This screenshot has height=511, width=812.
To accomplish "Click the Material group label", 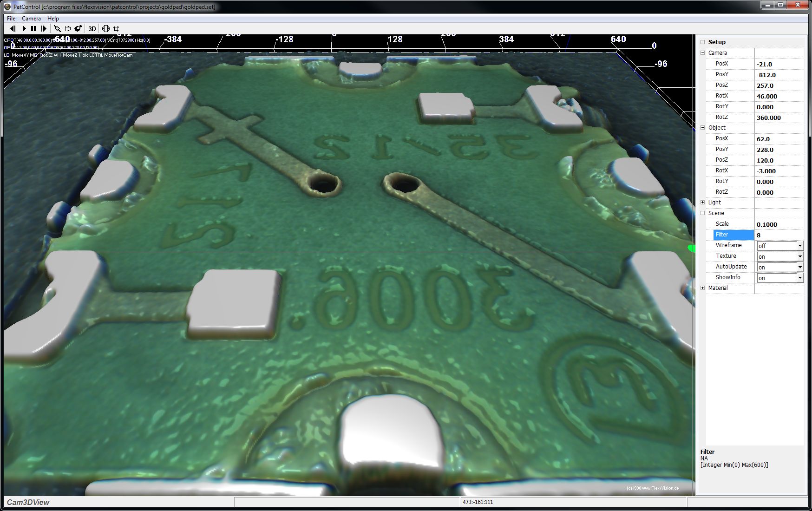I will [718, 288].
